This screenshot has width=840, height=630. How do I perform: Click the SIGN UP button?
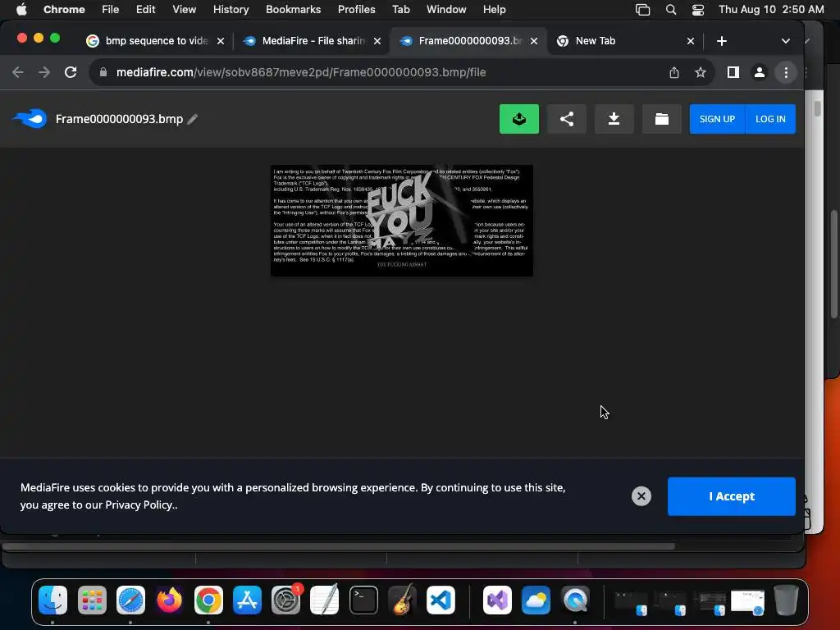717,119
